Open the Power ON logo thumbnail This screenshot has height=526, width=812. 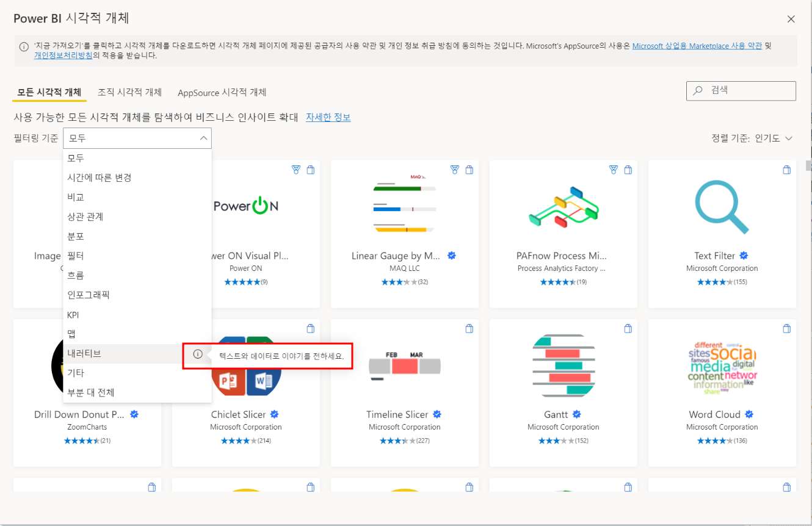[246, 206]
